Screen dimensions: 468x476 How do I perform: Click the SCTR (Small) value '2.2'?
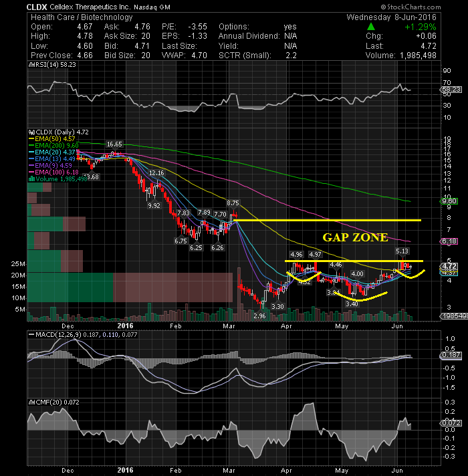291,55
